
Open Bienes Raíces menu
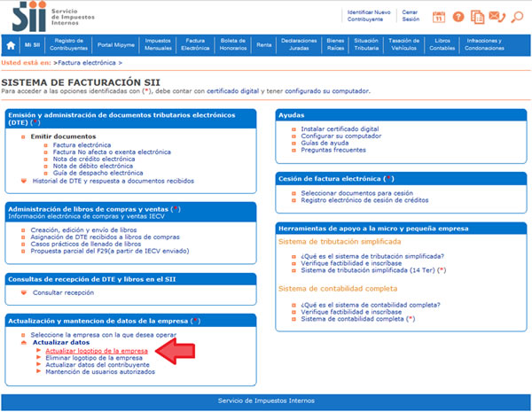click(335, 44)
